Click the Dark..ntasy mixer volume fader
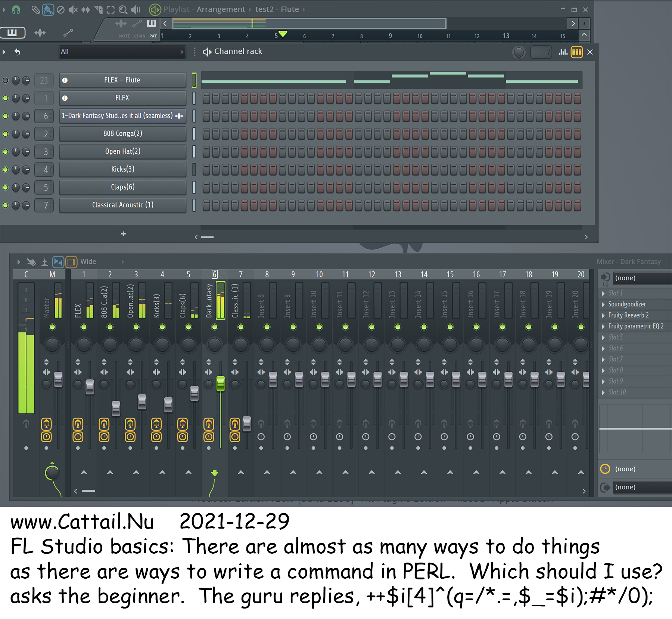This screenshot has height=619, width=672. [221, 384]
